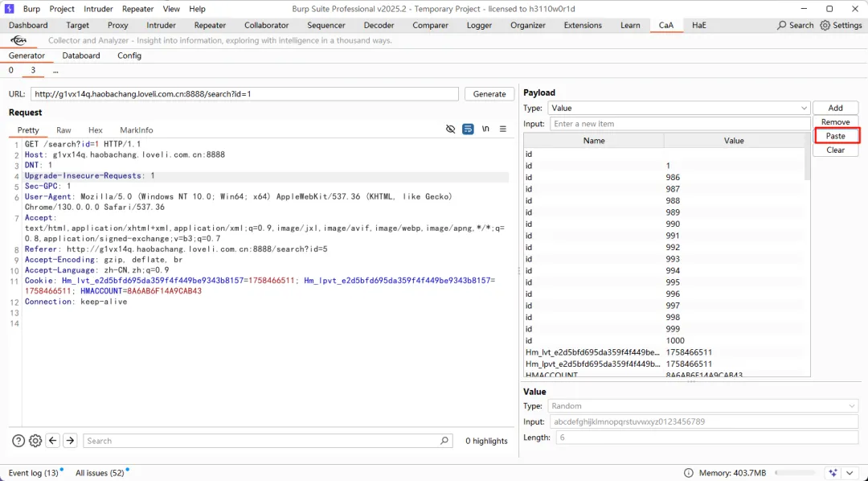Open the Intruder menu in menu bar
The image size is (868, 481).
pyautogui.click(x=99, y=9)
